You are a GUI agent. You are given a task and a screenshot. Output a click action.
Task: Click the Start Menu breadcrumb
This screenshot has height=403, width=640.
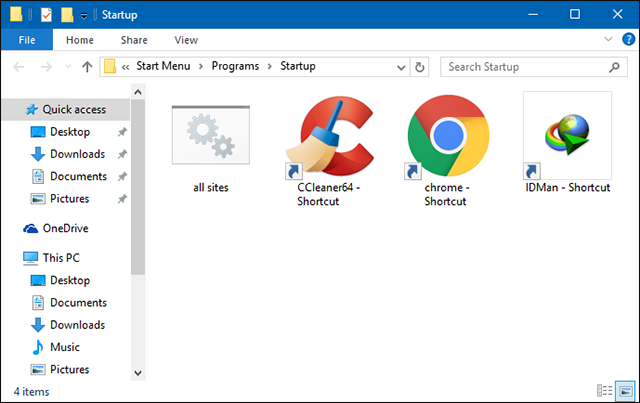pyautogui.click(x=163, y=66)
